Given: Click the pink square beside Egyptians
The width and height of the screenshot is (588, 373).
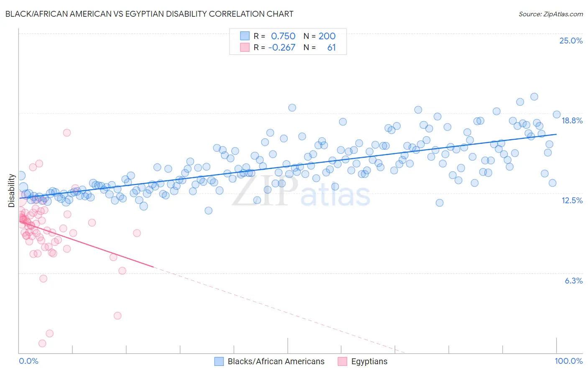Looking at the screenshot, I should (343, 361).
